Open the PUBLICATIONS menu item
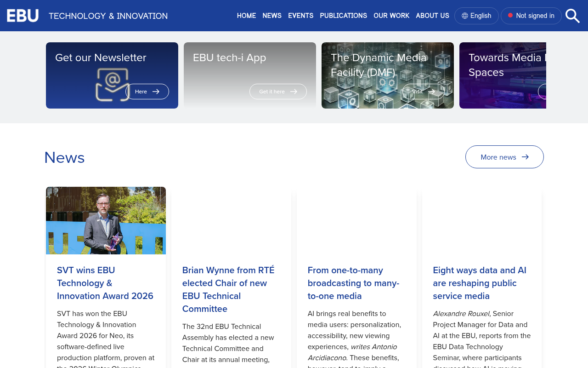 click(344, 16)
